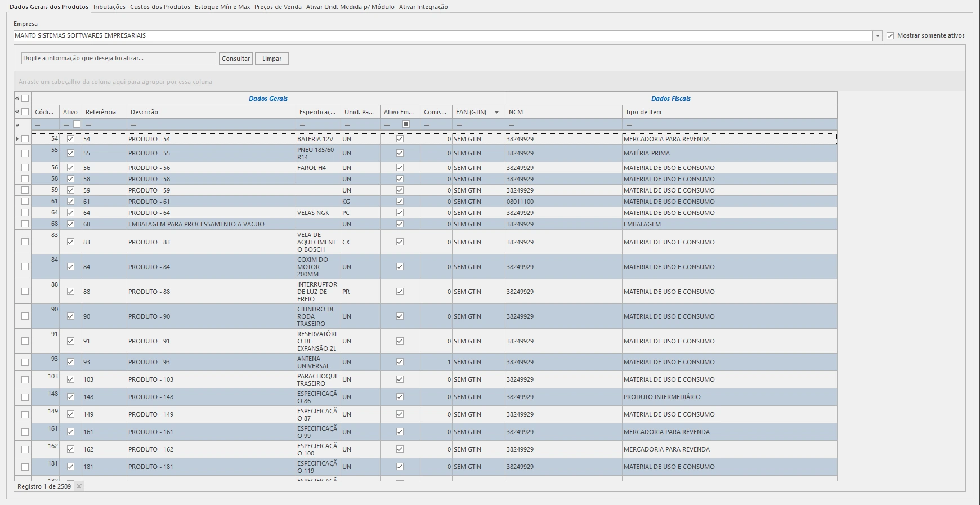Screen dimensions: 980x505
Task: Click the equals filter operator under Códi... column
Action: 38,124
